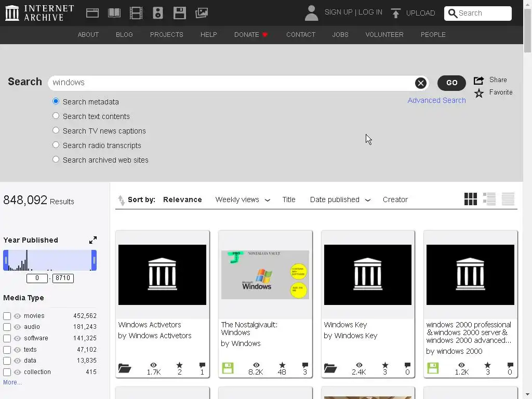Click the top-right Search box
This screenshot has width=532, height=399.
point(478,13)
